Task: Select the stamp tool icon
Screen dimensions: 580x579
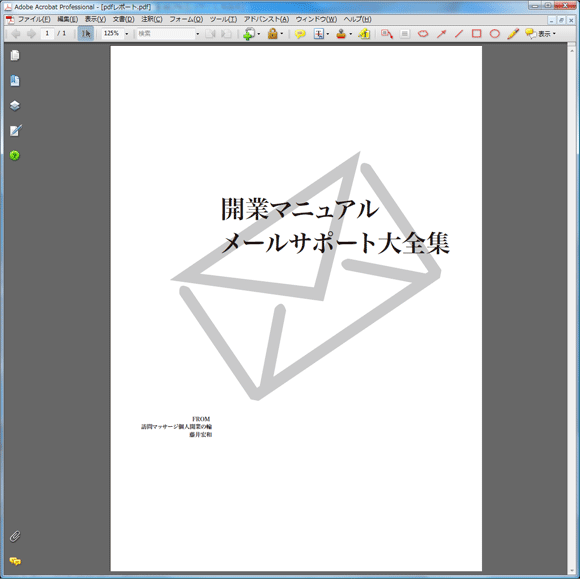Action: tap(341, 34)
